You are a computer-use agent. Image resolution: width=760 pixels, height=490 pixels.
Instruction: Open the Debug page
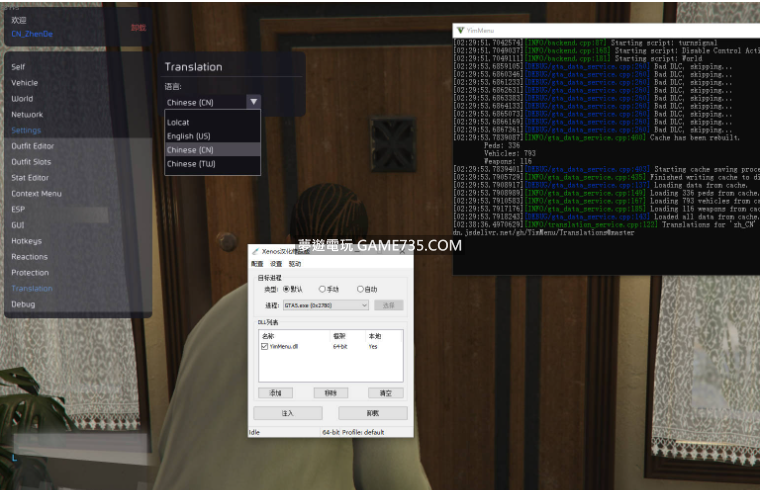[x=23, y=304]
